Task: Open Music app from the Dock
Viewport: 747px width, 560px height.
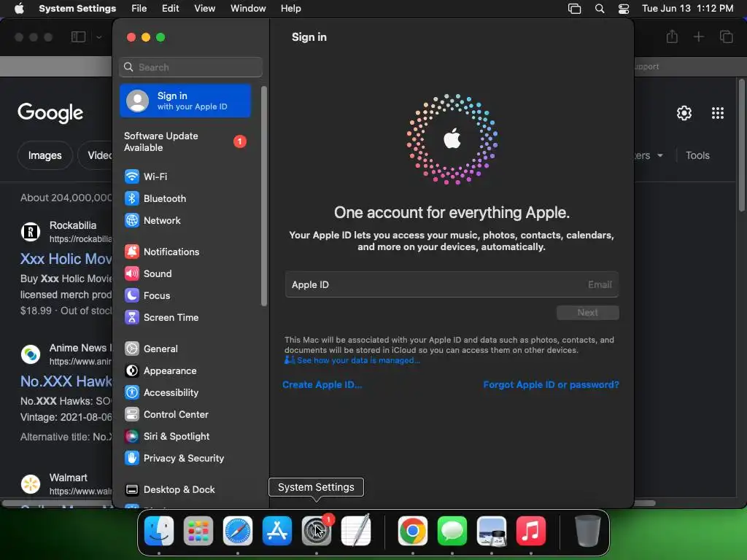Action: [531, 531]
